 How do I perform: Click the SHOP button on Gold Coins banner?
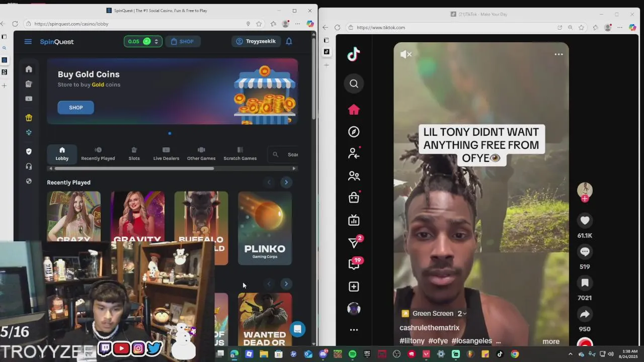[75, 107]
